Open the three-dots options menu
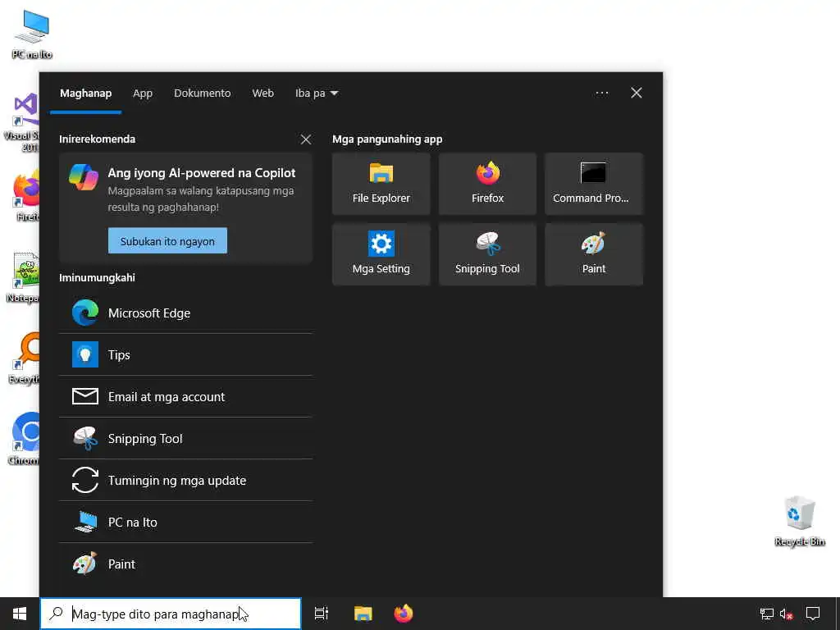The width and height of the screenshot is (840, 630). [x=601, y=94]
